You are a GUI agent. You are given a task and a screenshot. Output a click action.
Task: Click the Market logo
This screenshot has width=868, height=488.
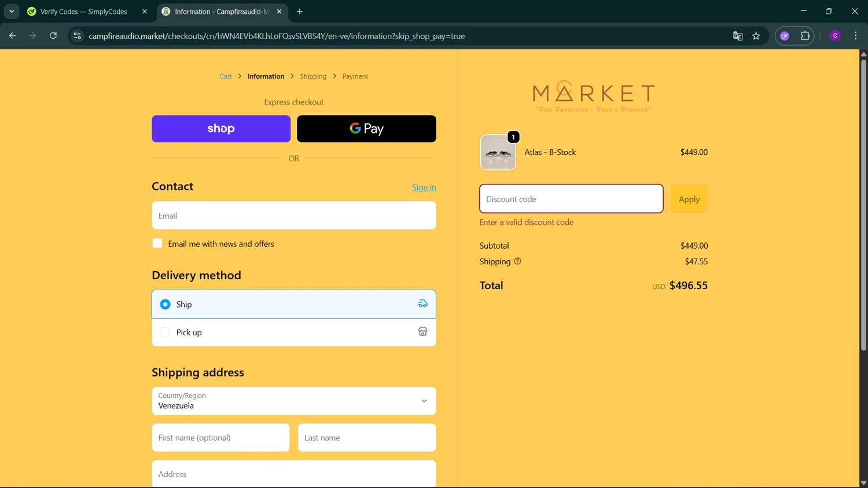(594, 97)
